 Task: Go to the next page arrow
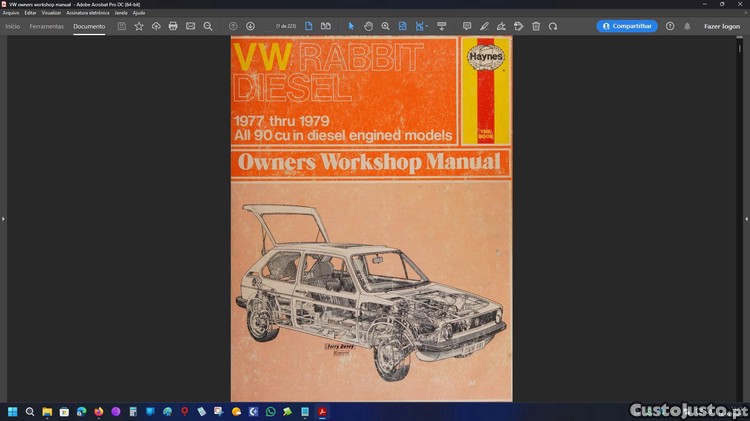250,26
